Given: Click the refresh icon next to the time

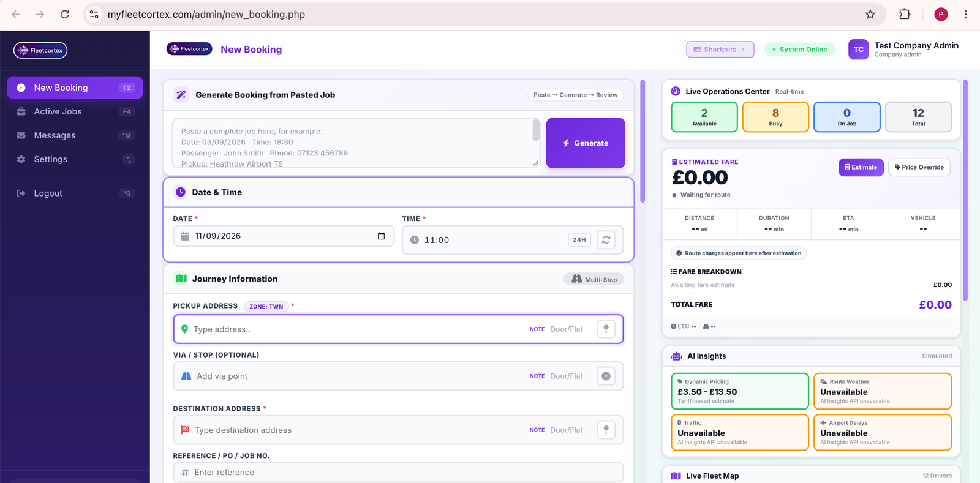Looking at the screenshot, I should [x=606, y=240].
